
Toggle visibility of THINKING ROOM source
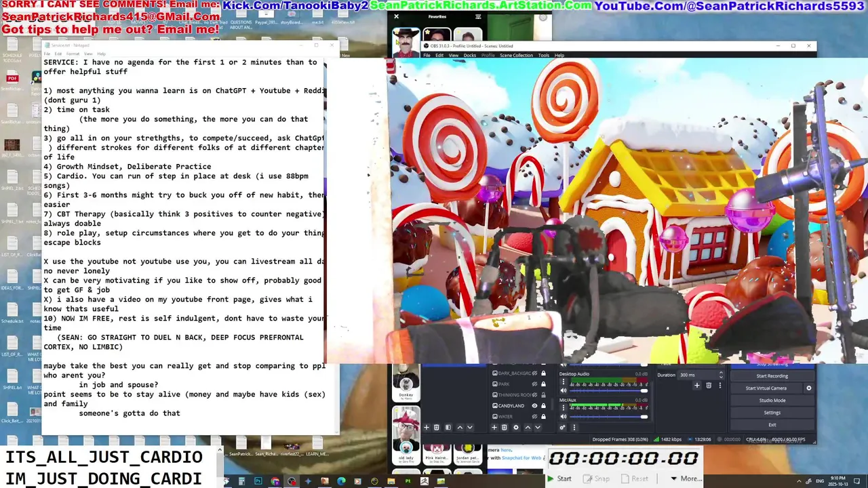click(x=534, y=395)
